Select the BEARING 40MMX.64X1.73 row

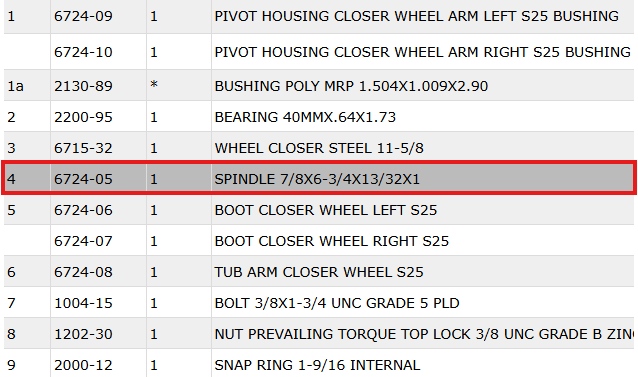click(x=319, y=117)
